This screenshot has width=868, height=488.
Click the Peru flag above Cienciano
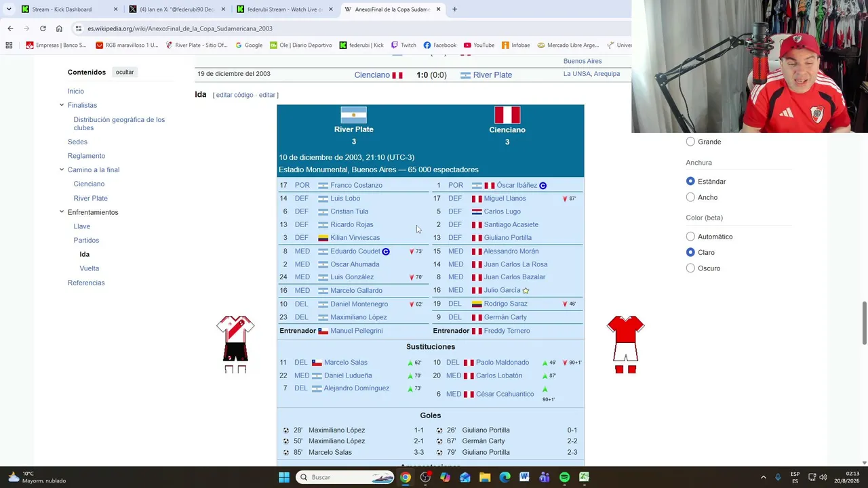[x=507, y=115]
